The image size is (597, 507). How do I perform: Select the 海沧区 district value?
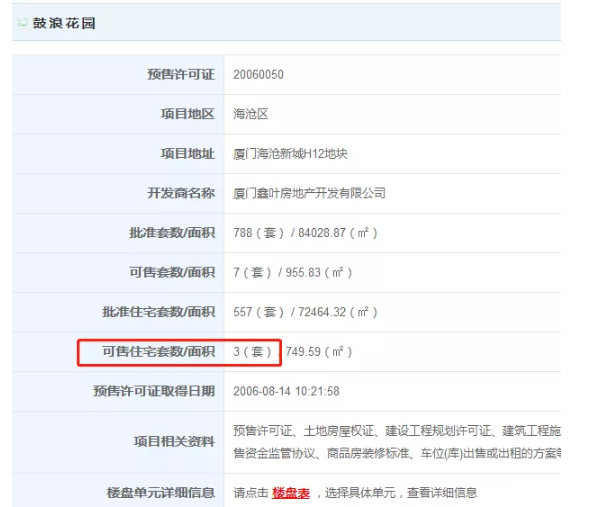[x=251, y=114]
